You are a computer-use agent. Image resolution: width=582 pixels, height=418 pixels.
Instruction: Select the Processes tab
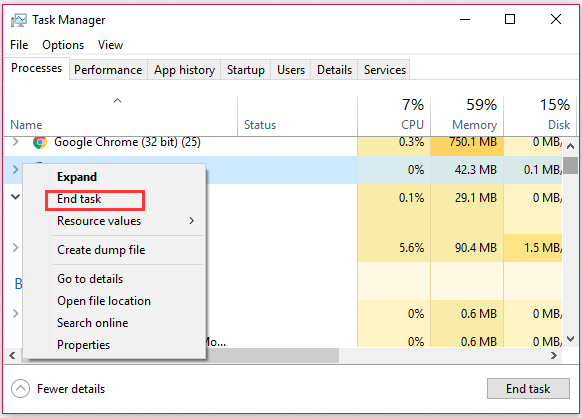(36, 68)
